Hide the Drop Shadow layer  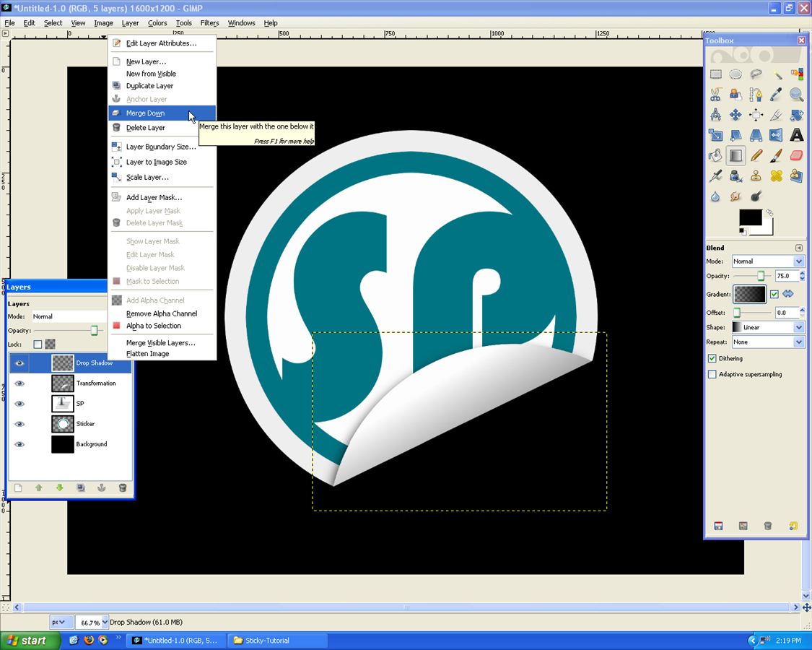coord(19,363)
